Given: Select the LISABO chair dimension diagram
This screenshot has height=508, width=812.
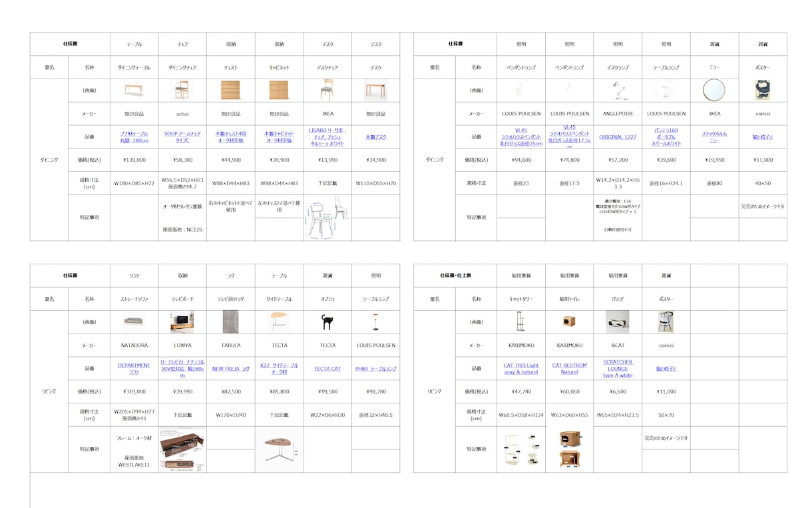Looking at the screenshot, I should click(x=327, y=218).
